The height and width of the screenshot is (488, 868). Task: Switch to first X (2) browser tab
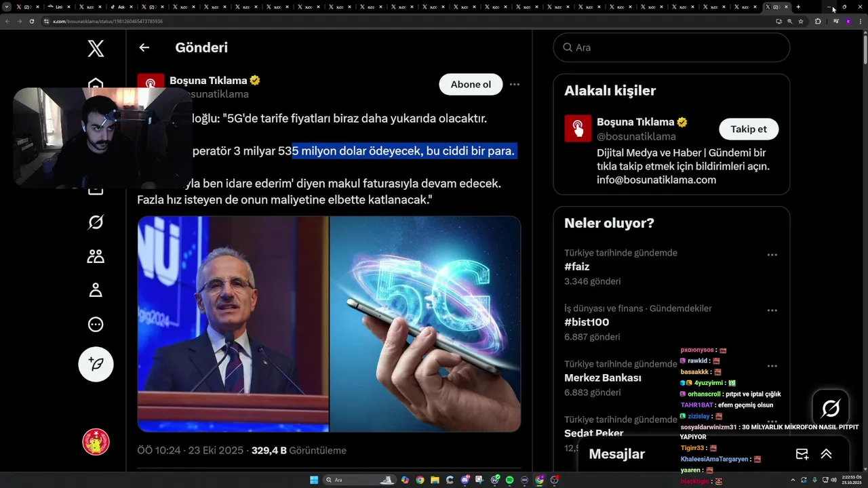(x=28, y=7)
